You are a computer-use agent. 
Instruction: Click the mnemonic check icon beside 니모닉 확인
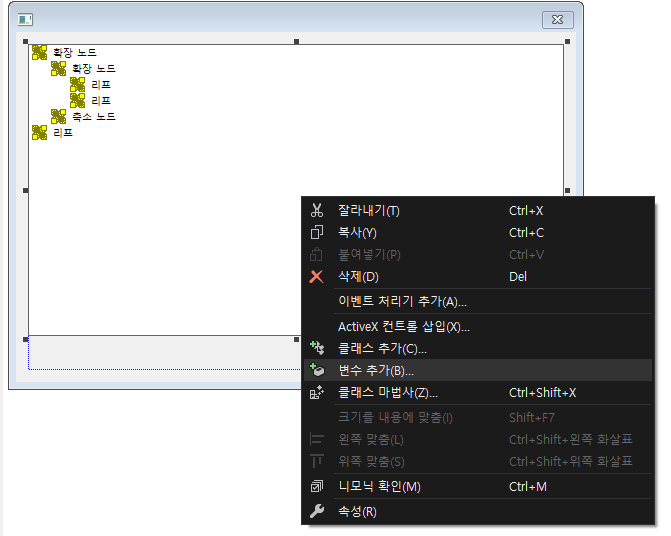click(317, 486)
